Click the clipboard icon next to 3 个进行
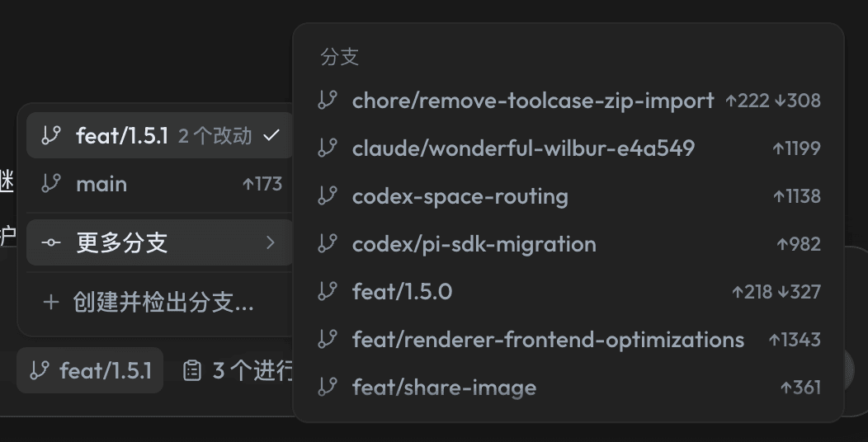The image size is (868, 442). [192, 370]
